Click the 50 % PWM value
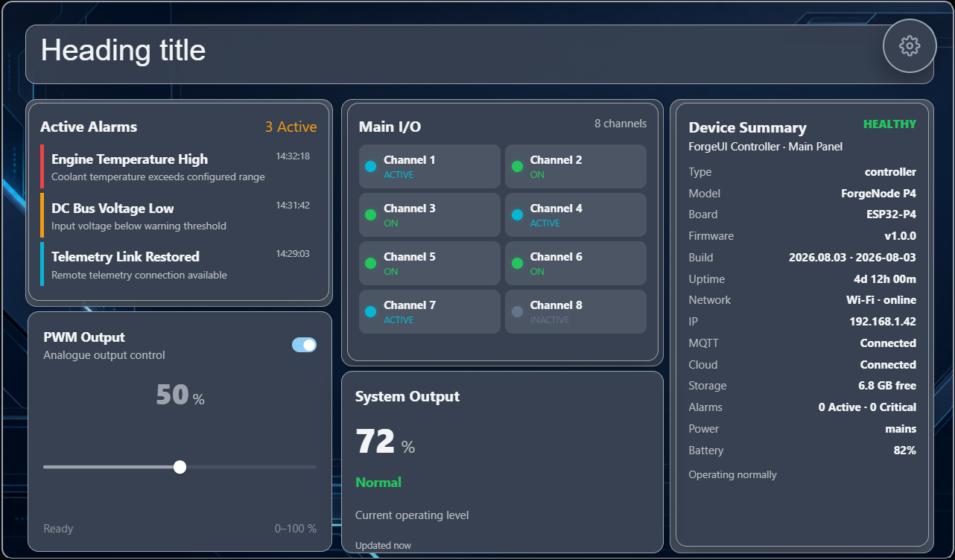This screenshot has width=955, height=560. pos(180,395)
